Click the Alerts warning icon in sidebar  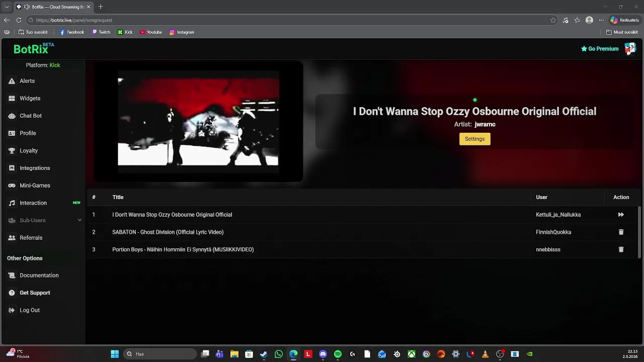click(x=12, y=81)
